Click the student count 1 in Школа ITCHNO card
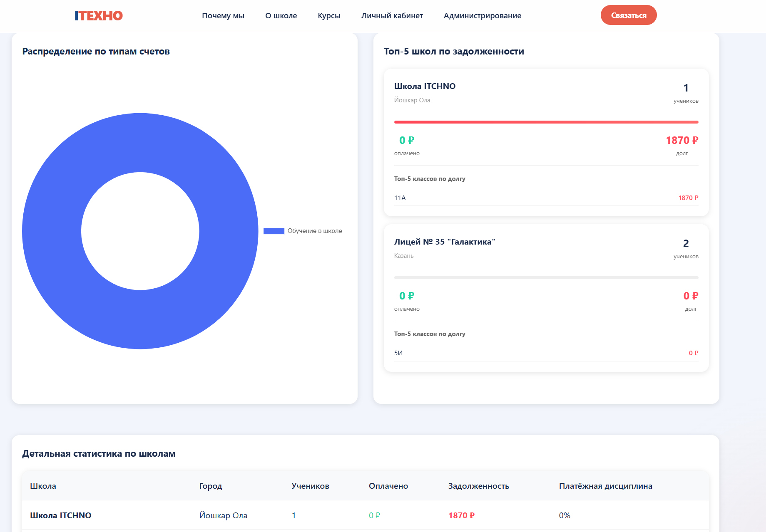766x532 pixels. click(686, 88)
